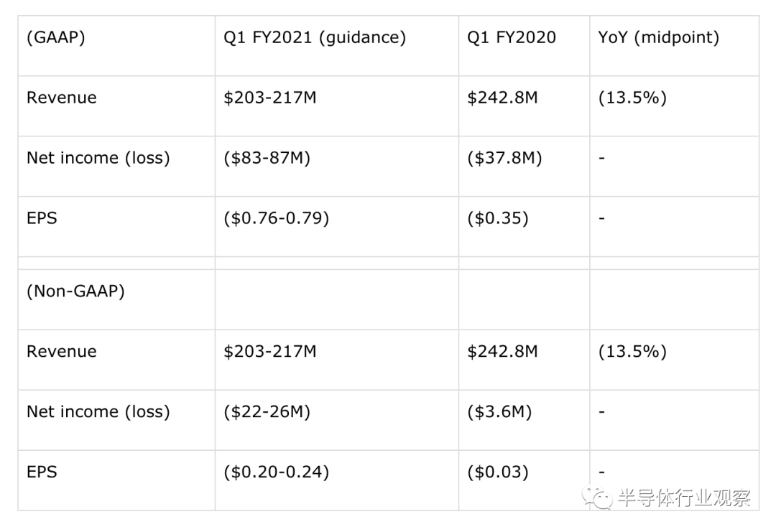The image size is (776, 532).
Task: Click the Non-GAAP ($22-26M) net loss cell
Action: coord(337,420)
